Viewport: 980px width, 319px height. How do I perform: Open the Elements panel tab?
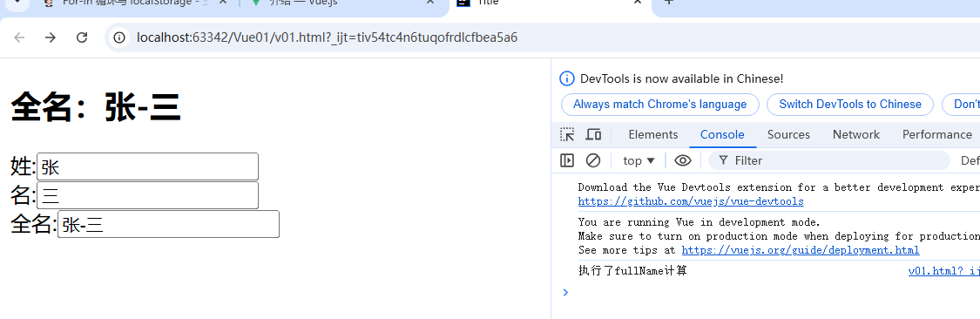click(653, 134)
